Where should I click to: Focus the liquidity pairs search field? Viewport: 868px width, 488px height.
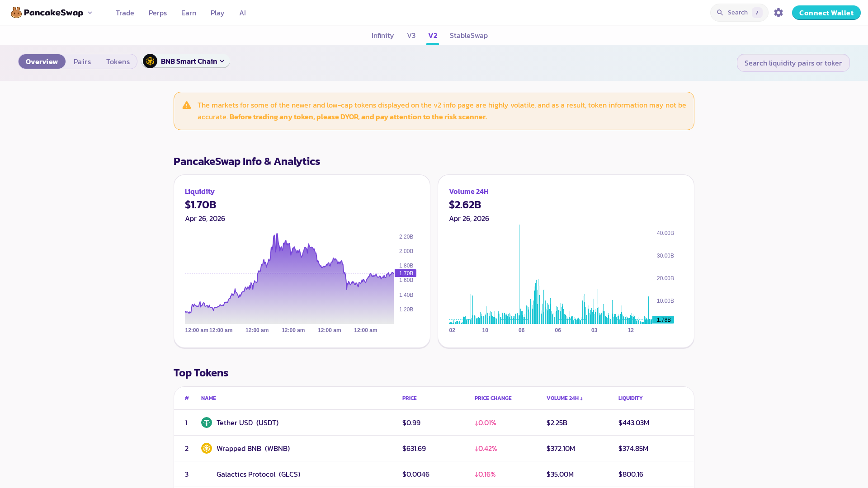793,63
